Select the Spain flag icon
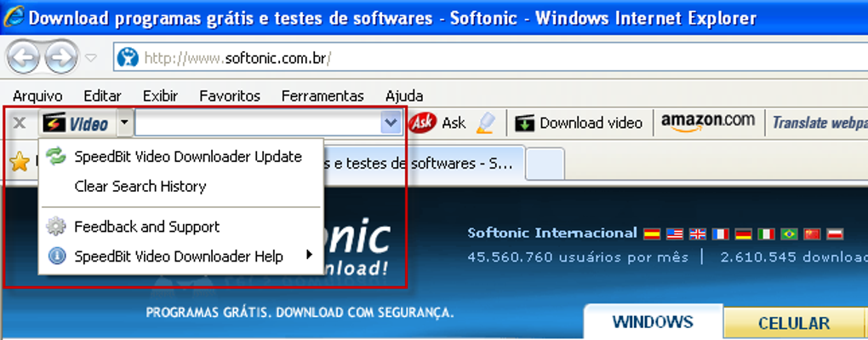Image resolution: width=868 pixels, height=340 pixels. tap(652, 233)
